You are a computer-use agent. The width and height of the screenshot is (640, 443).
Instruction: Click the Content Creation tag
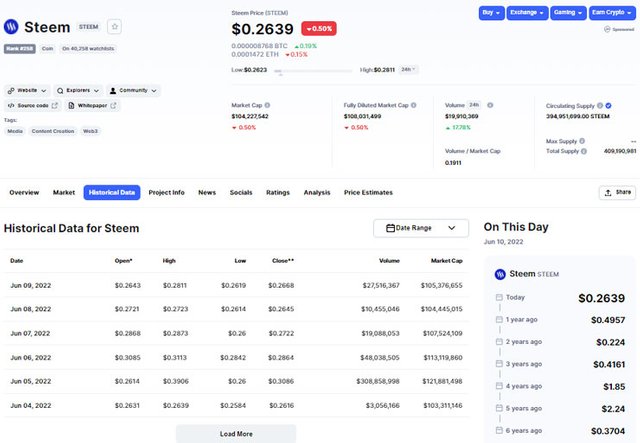click(53, 131)
